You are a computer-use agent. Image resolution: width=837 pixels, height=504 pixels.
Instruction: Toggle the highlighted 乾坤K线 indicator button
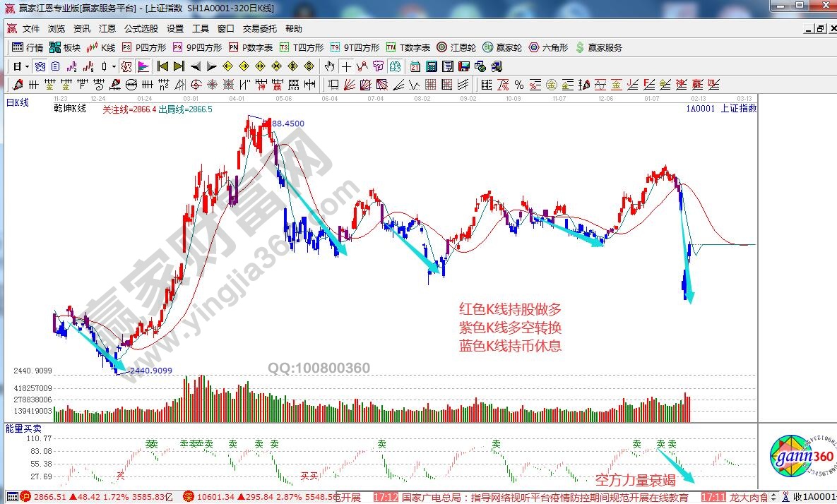[126, 66]
